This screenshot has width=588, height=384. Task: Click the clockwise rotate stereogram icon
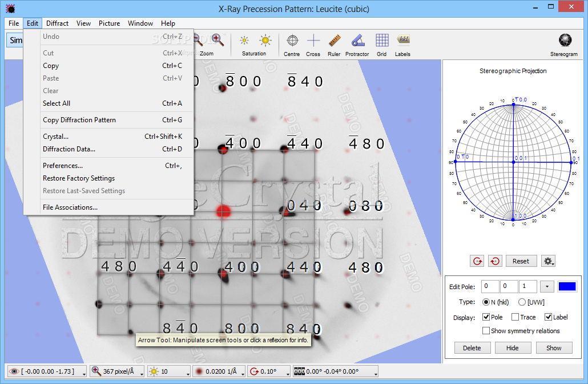pos(477,261)
